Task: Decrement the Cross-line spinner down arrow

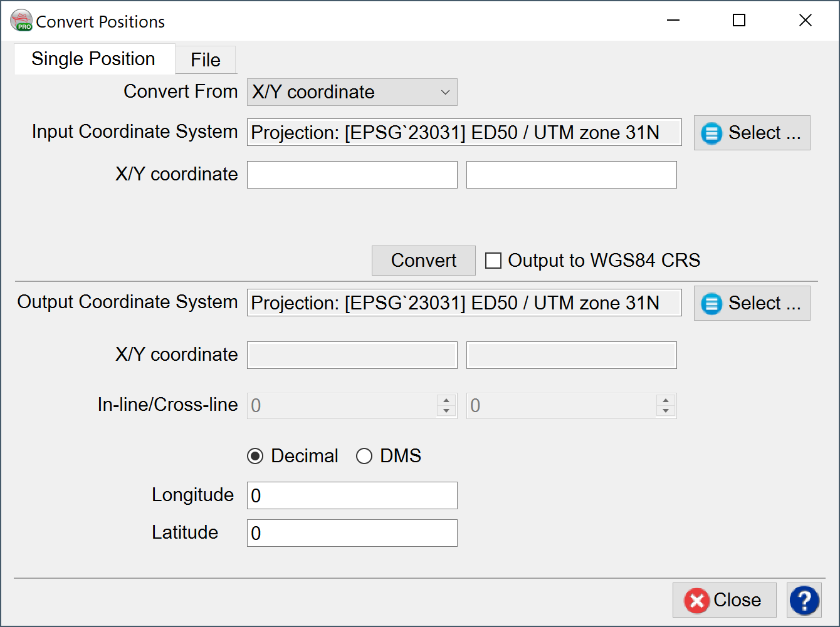Action: tap(665, 411)
